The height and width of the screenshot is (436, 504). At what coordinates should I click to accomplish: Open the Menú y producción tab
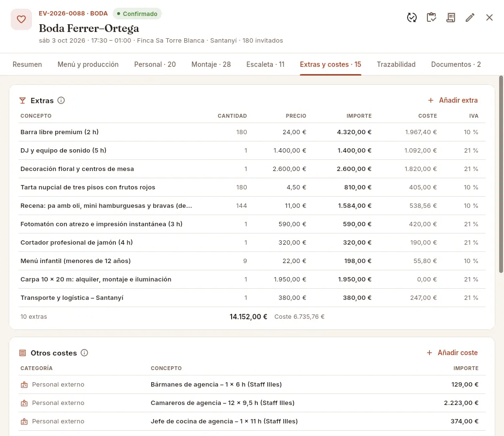(x=88, y=64)
